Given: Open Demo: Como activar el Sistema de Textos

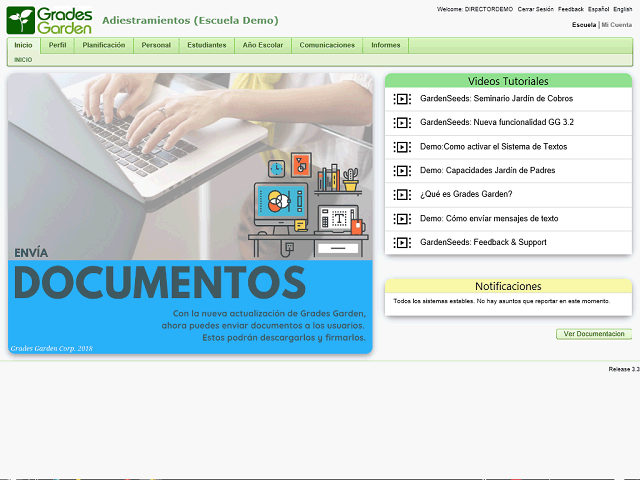Looking at the screenshot, I should pyautogui.click(x=493, y=147).
